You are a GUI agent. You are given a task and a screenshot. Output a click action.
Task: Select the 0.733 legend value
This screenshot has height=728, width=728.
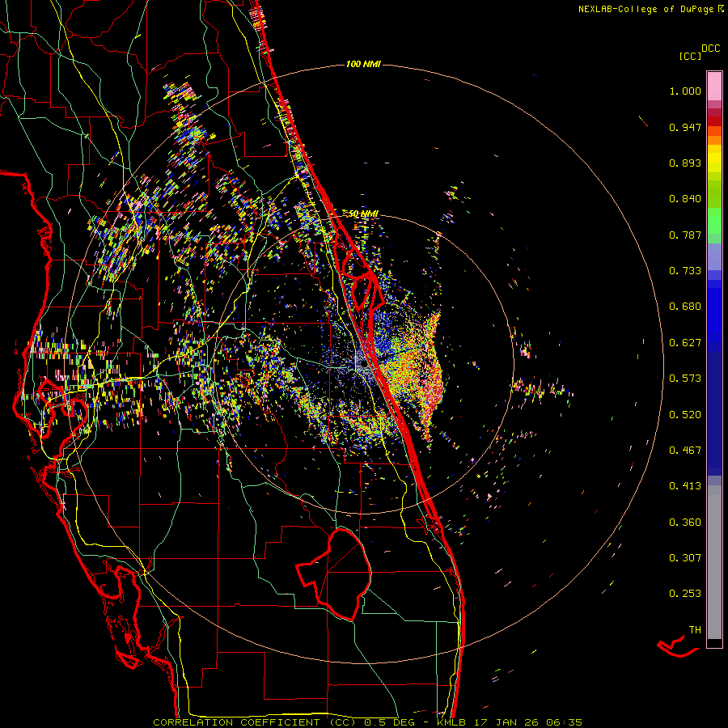[685, 271]
